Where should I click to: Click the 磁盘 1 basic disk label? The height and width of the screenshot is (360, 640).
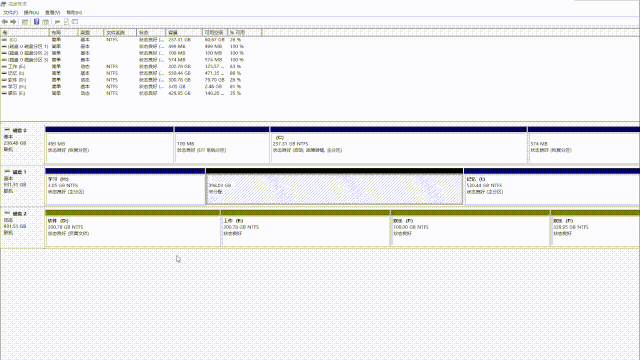coord(22,185)
